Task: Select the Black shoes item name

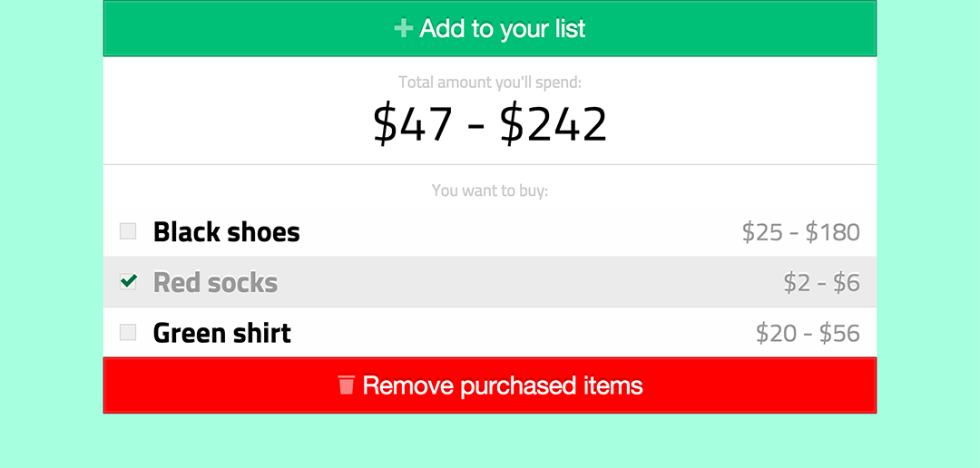Action: pyautogui.click(x=226, y=232)
